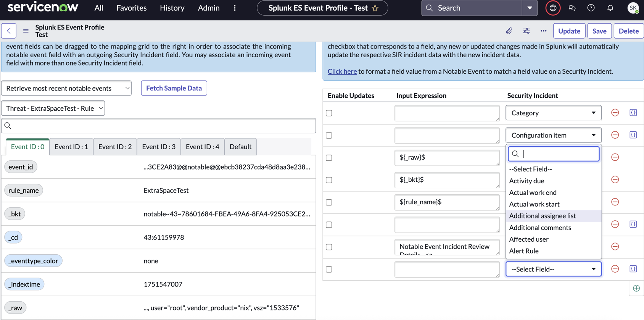Open the attachments paperclip icon
Screen dimensions: 644x320
509,31
